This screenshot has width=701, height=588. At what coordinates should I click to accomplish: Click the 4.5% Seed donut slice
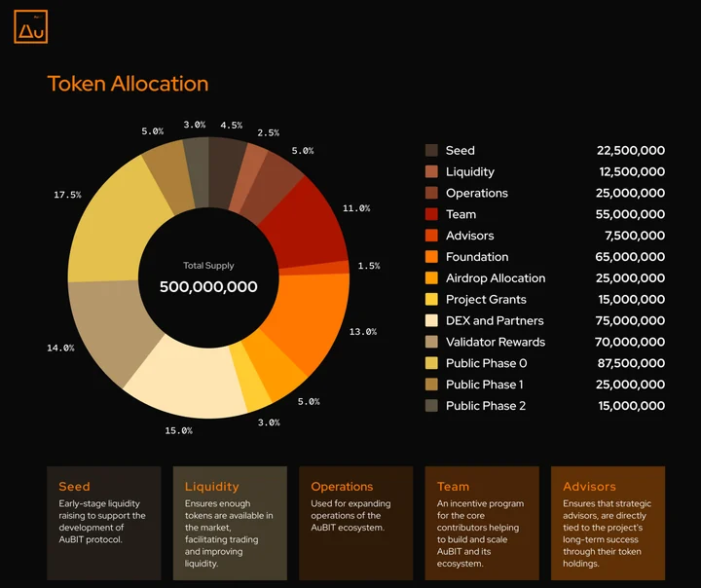pos(225,172)
